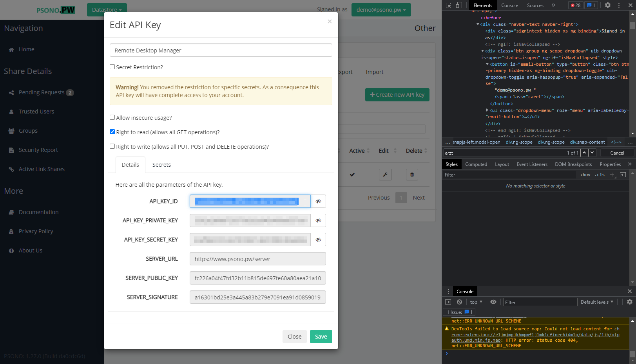Reveal the API_KEY_ID value with eye icon

[318, 201]
